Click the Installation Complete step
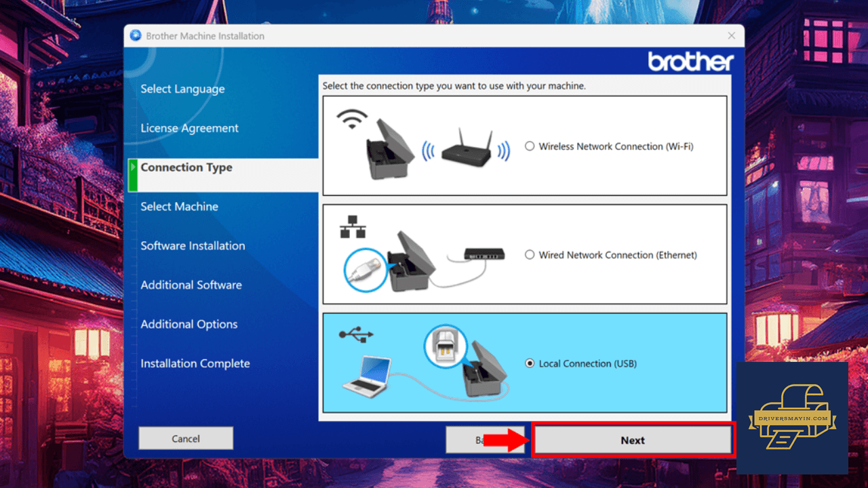 (x=195, y=364)
